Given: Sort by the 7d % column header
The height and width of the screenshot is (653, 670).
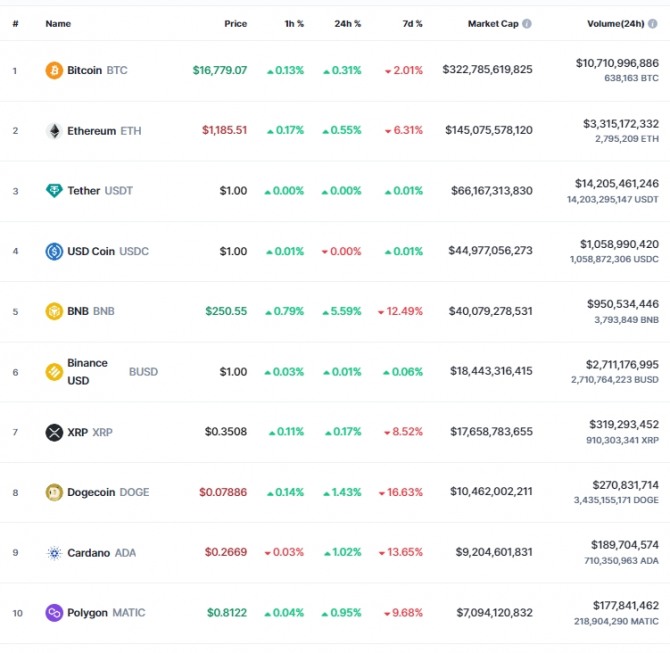Looking at the screenshot, I should 412,24.
